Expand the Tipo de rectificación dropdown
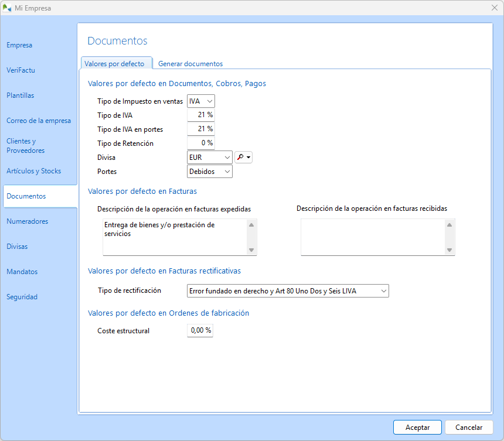 pos(287,291)
